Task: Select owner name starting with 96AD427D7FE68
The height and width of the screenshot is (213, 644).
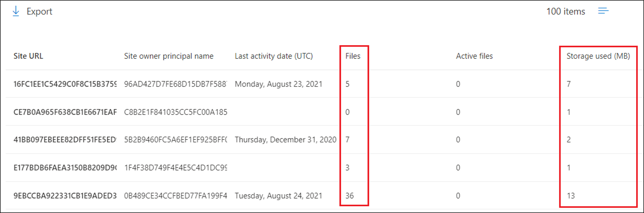Action: (176, 84)
